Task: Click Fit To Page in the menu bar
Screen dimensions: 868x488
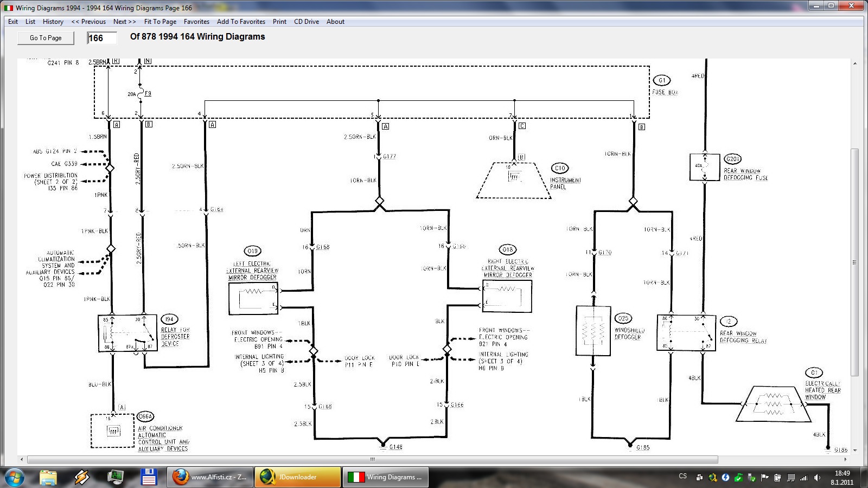Action: point(160,22)
